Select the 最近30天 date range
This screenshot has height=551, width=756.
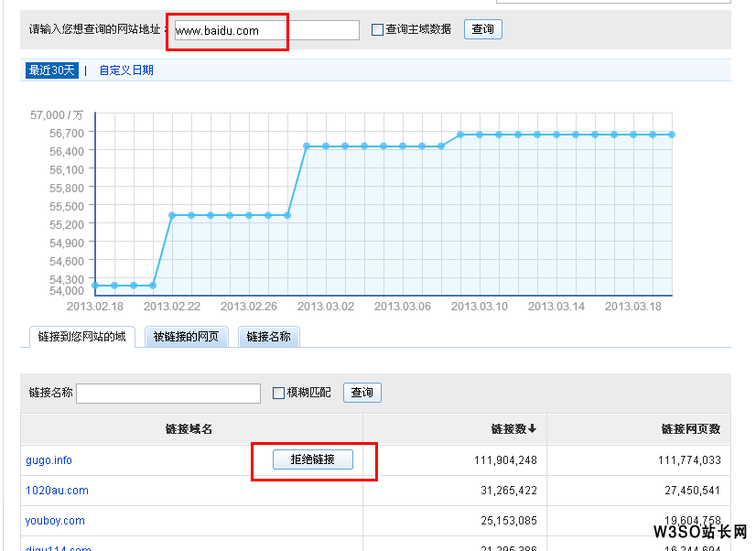coord(51,70)
